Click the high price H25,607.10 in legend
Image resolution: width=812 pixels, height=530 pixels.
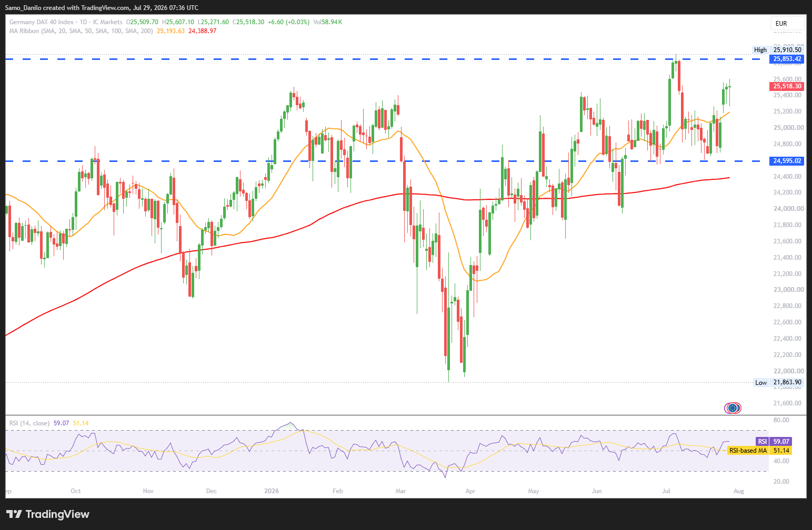coord(178,22)
